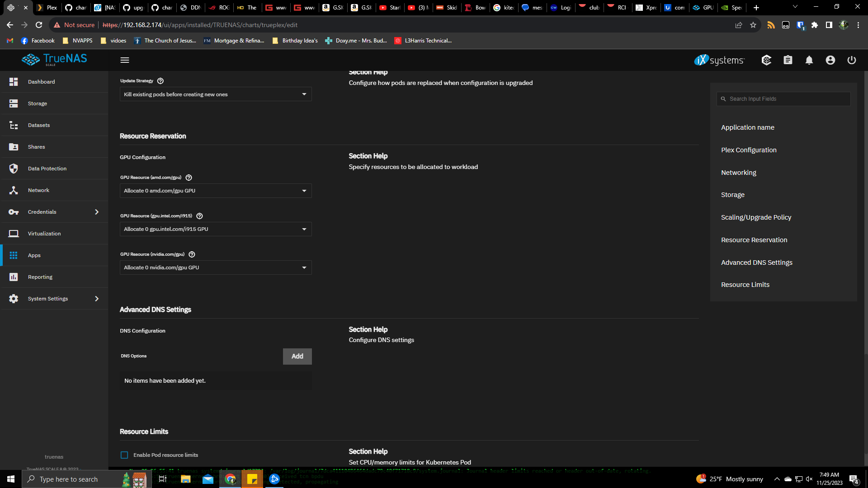Add a DNS Options entry

pyautogui.click(x=297, y=357)
